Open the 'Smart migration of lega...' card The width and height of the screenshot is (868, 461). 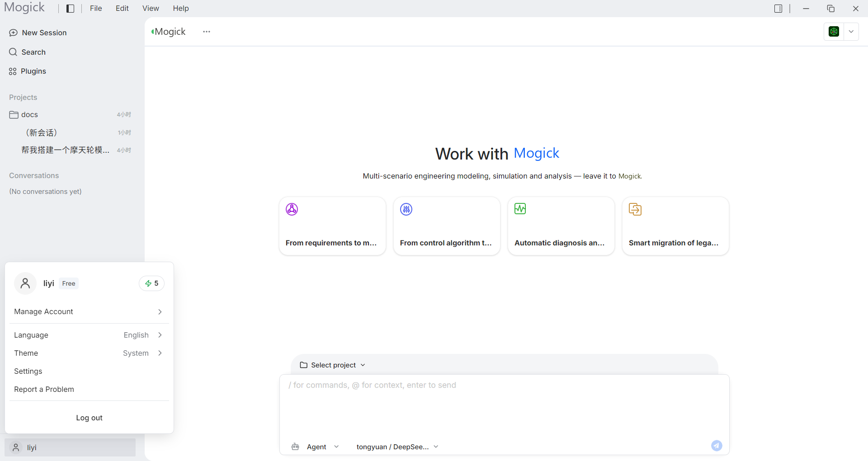click(x=675, y=226)
